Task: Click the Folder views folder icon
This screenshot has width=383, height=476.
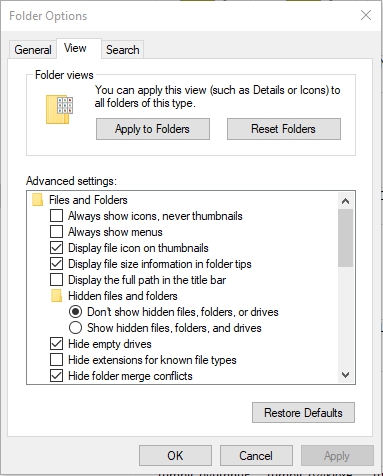Action: pyautogui.click(x=59, y=109)
